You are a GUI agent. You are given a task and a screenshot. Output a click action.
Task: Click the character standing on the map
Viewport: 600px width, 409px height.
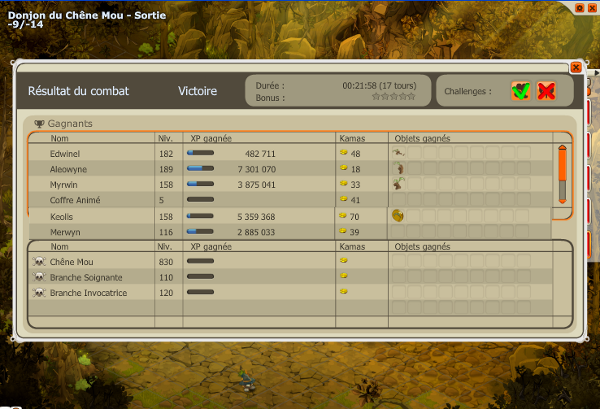(247, 380)
